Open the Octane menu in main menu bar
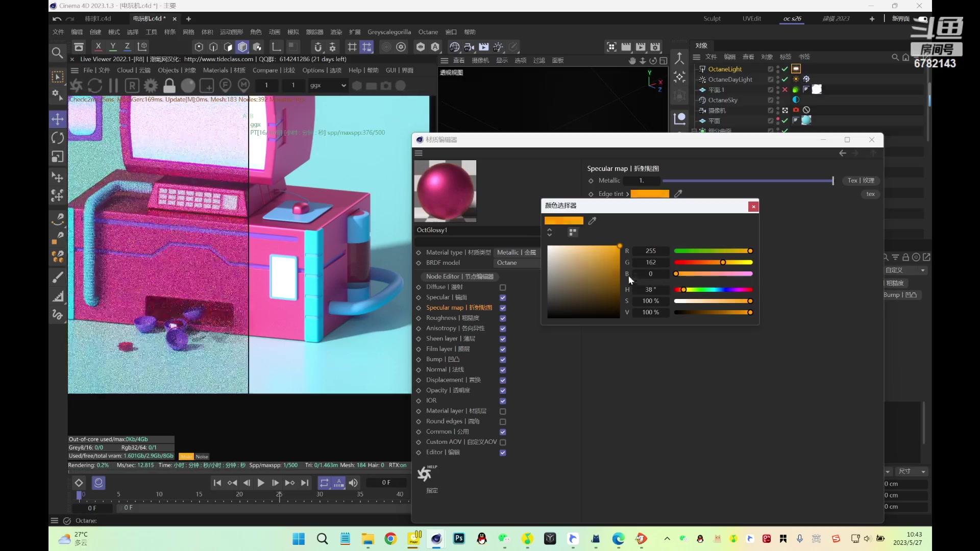This screenshot has height=551, width=980. point(428,32)
